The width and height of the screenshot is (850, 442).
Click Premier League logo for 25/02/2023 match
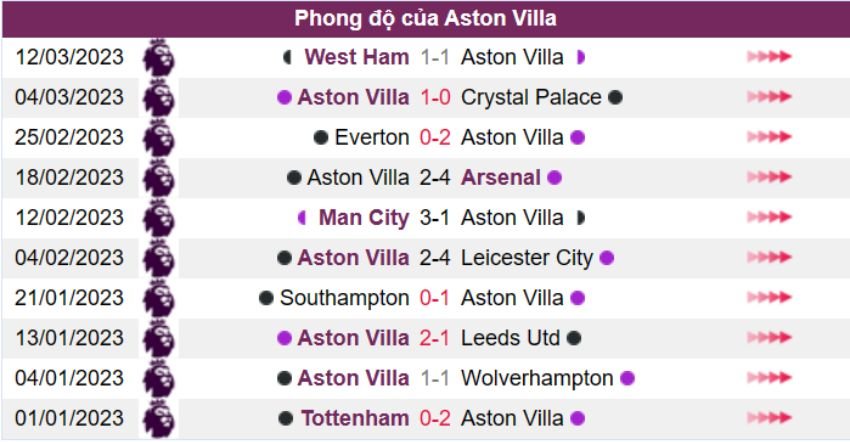pyautogui.click(x=158, y=137)
